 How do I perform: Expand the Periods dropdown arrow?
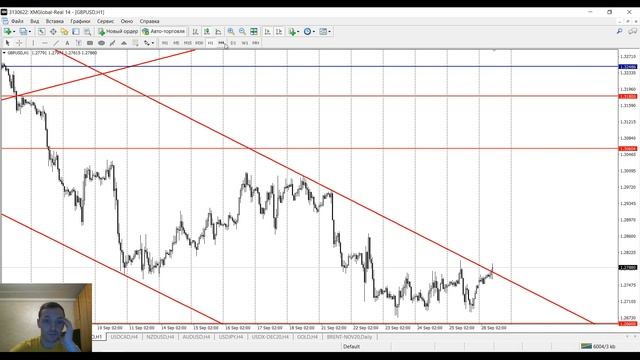click(x=314, y=31)
